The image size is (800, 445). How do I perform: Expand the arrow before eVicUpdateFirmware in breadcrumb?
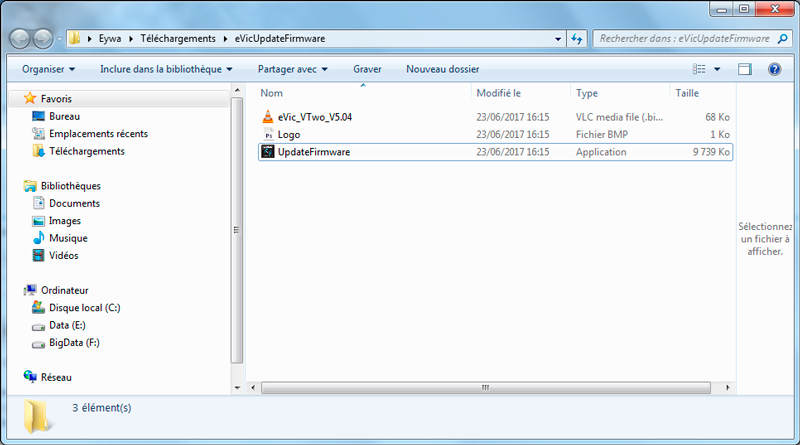[225, 39]
